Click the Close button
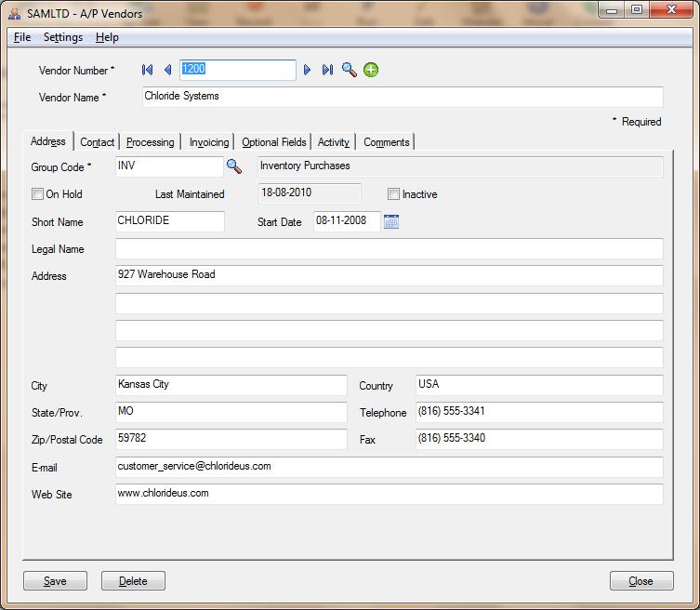Screen dimensions: 700x610 641,580
